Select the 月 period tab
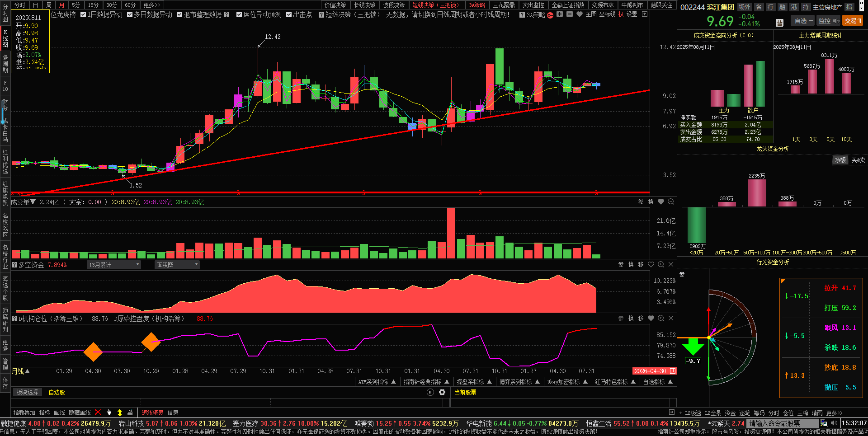 [62, 5]
